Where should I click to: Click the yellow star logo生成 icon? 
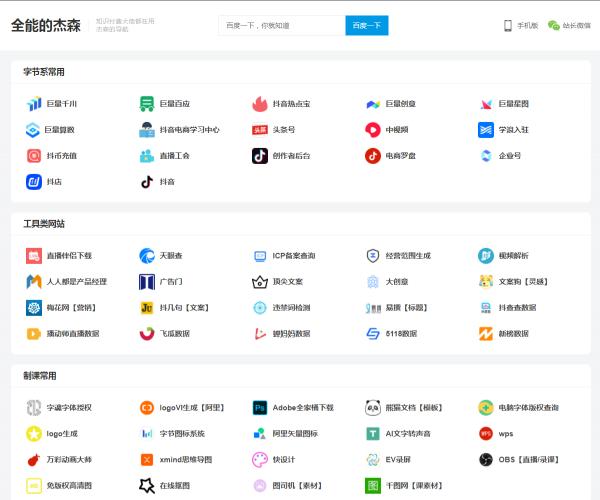[x=34, y=433]
